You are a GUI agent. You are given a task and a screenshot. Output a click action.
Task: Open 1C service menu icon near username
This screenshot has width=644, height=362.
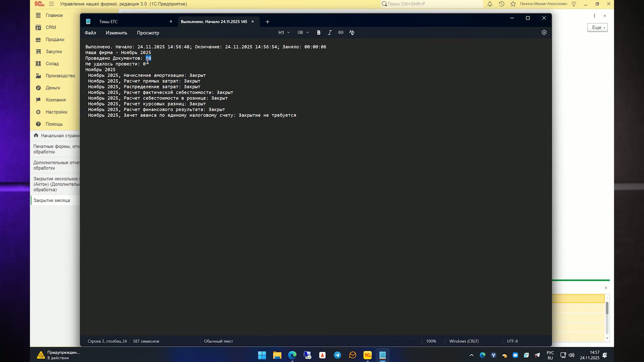[574, 4]
